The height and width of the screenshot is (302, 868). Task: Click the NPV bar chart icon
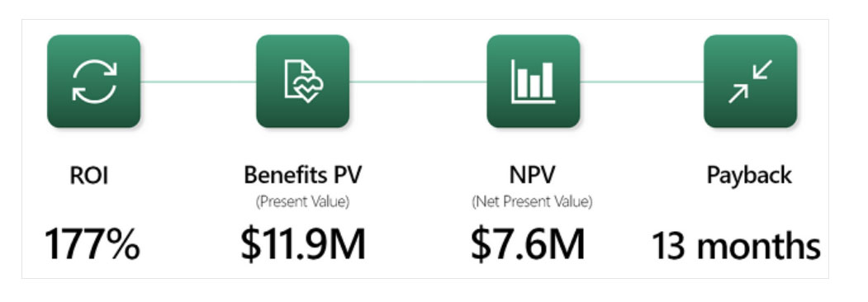point(533,82)
